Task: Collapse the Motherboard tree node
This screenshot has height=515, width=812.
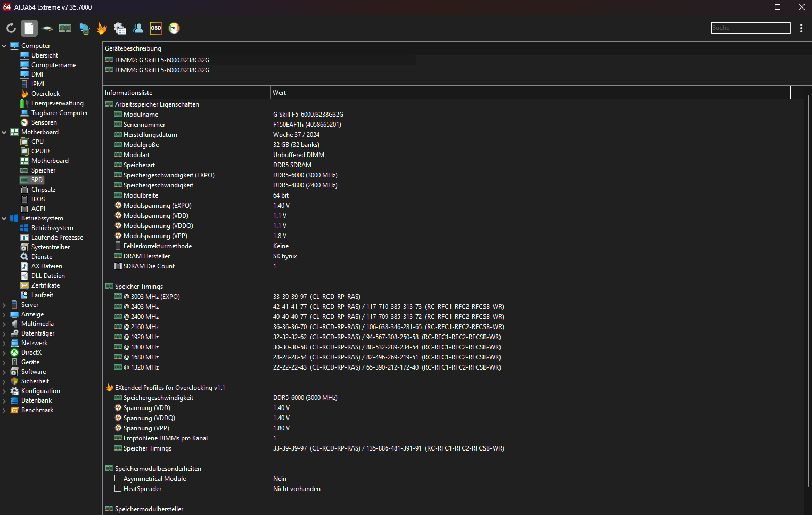Action: coord(4,132)
